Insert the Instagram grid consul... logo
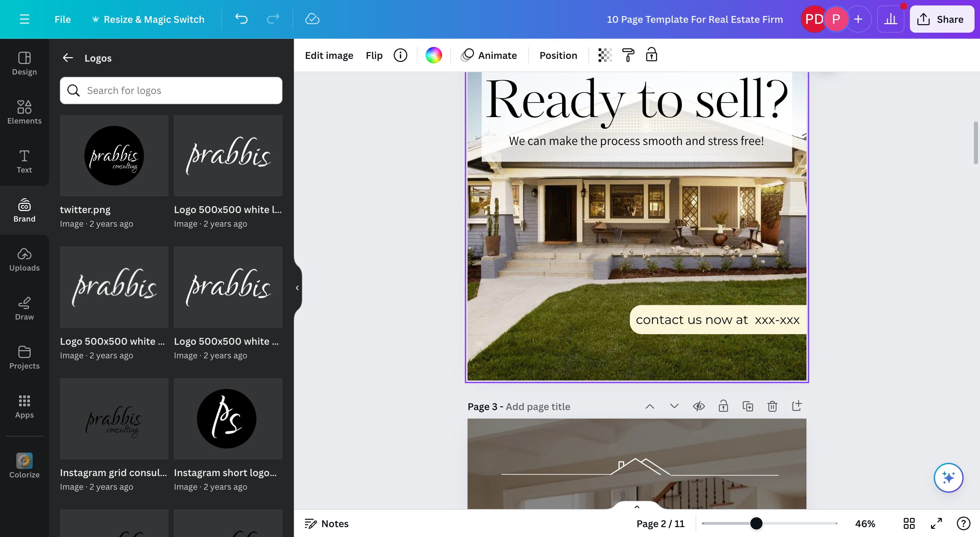 (114, 418)
